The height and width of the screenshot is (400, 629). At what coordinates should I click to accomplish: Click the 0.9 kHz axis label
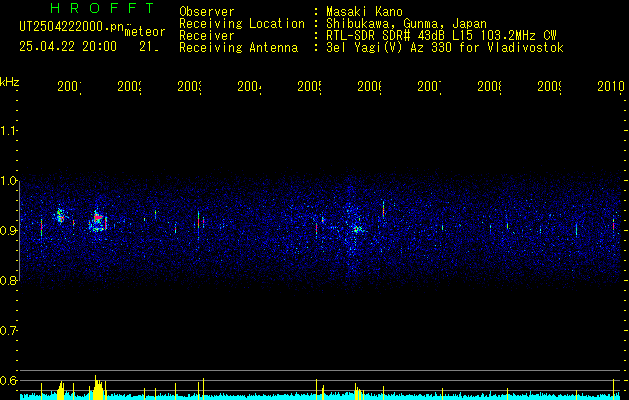tap(8, 231)
